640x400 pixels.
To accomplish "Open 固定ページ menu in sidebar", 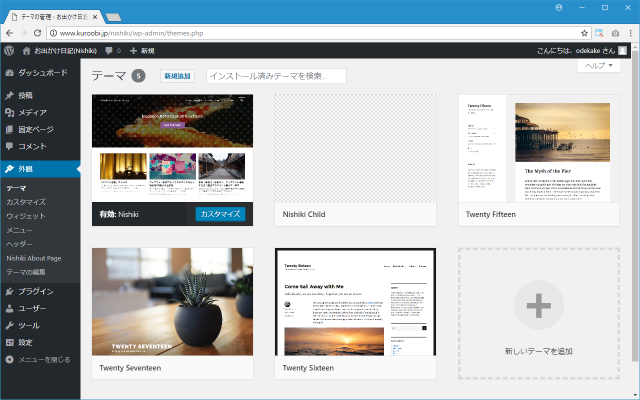I will click(40, 129).
